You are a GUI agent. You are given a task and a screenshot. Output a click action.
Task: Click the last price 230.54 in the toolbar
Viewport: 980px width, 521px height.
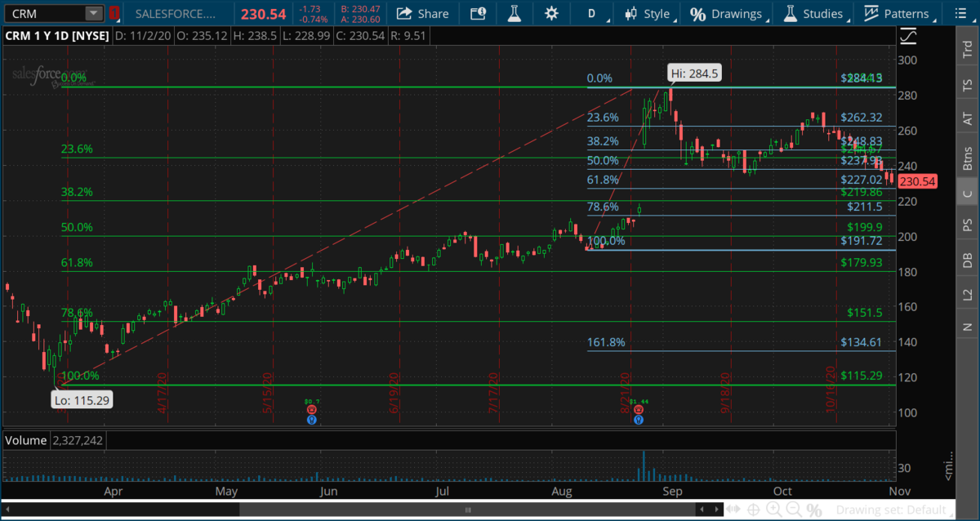(x=263, y=14)
